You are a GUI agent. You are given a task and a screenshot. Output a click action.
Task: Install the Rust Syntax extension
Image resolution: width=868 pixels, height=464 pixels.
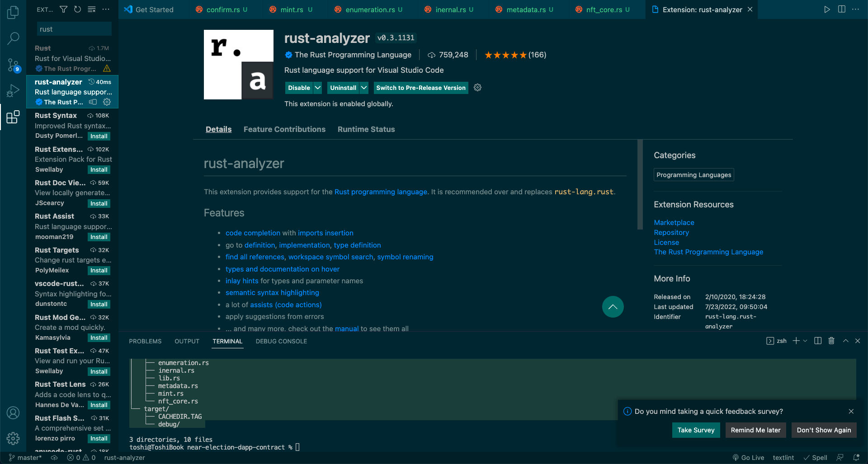click(x=99, y=136)
